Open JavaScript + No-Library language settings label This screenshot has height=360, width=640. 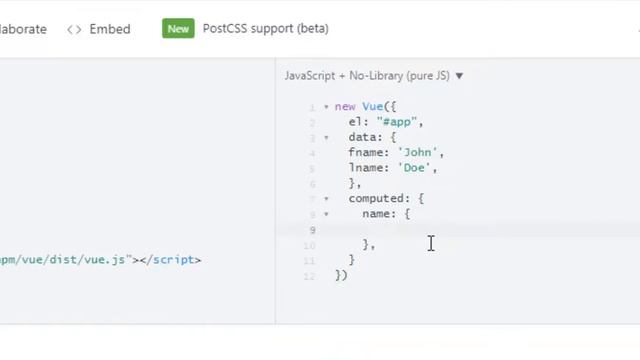[367, 76]
